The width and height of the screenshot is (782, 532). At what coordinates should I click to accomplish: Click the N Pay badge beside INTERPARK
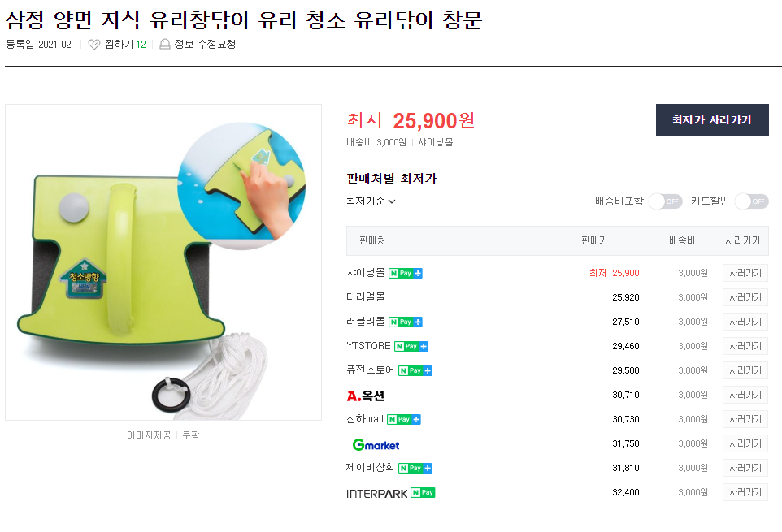coord(423,493)
